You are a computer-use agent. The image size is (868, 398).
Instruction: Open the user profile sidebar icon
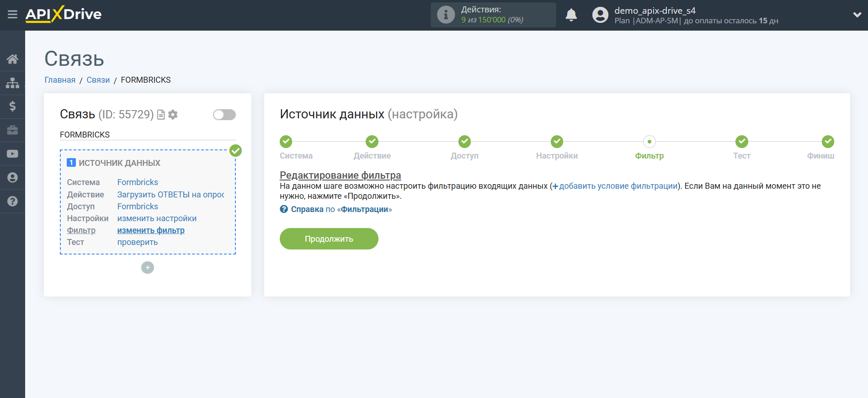(12, 178)
